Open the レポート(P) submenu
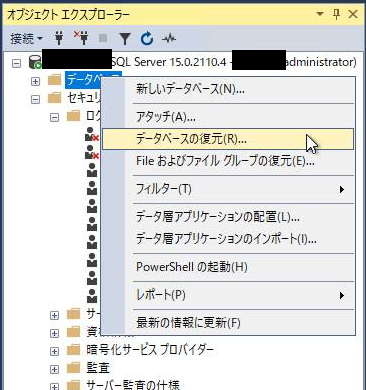The height and width of the screenshot is (390, 366). click(228, 295)
